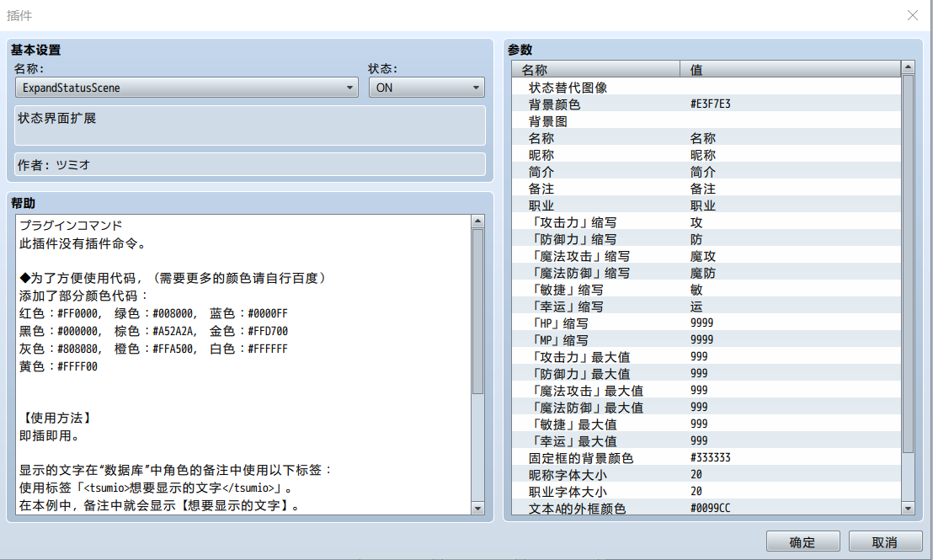Select the 职业 parameter name

coord(541,205)
